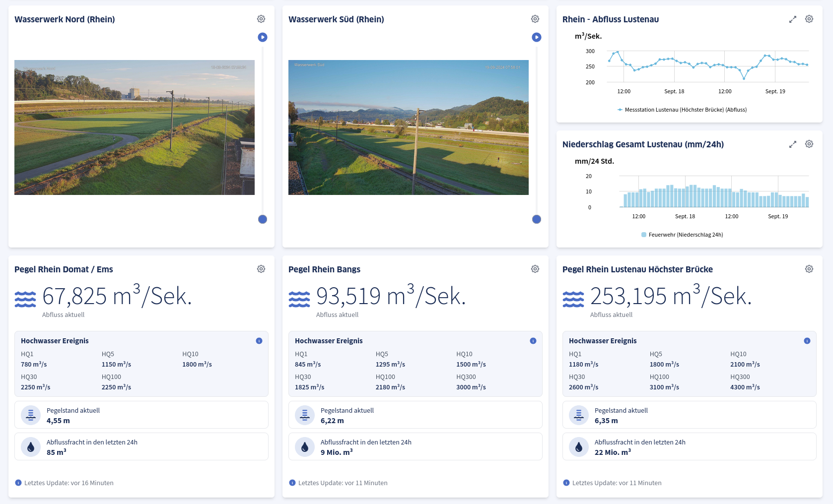Click the info icon on Lustenau Hochwasser Ereignis
The image size is (833, 504).
(807, 341)
